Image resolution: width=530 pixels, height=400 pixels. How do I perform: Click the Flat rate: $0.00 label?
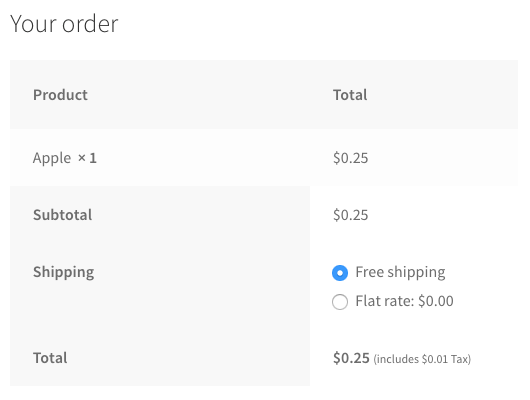(x=404, y=301)
